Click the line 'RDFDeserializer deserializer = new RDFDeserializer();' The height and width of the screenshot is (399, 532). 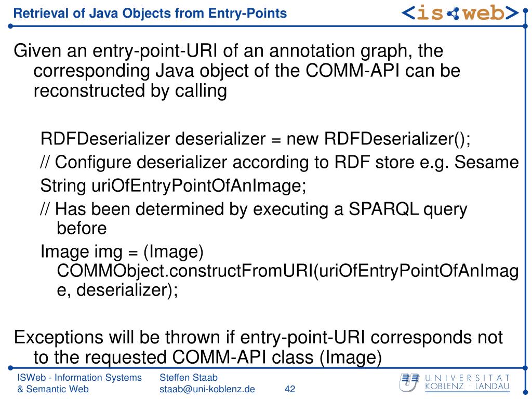[x=256, y=139]
